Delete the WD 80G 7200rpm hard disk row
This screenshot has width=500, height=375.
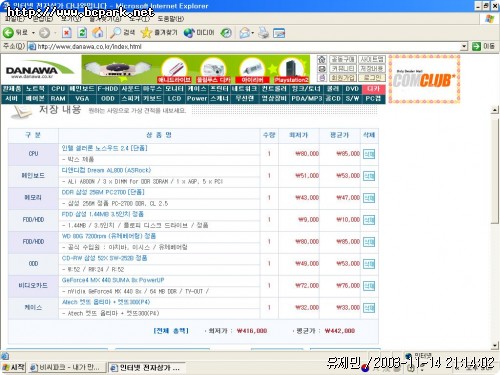(x=369, y=242)
